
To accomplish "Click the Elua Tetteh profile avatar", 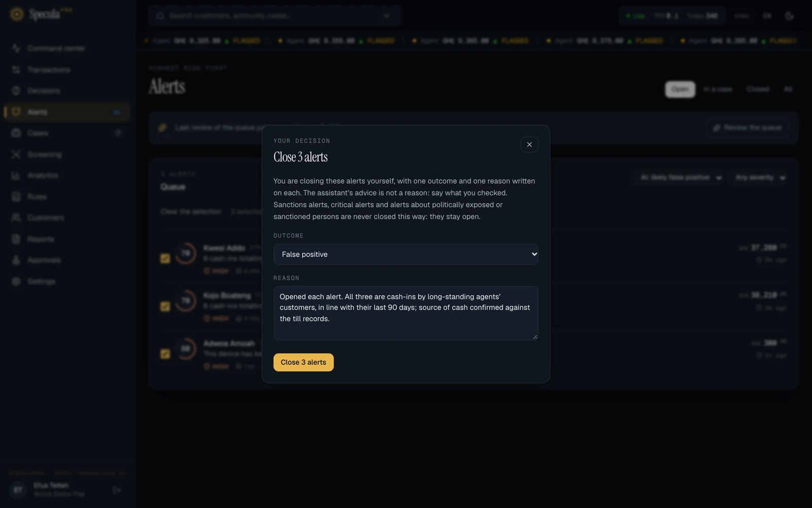I will coord(18,490).
